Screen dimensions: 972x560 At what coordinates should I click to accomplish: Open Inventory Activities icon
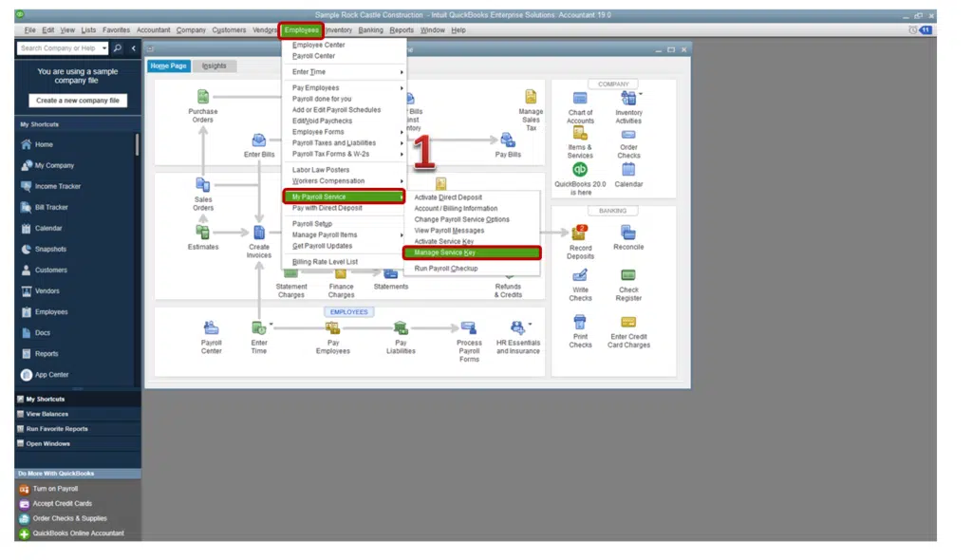(x=628, y=98)
